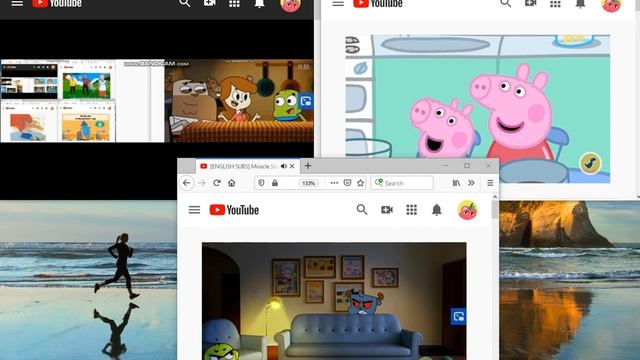Click Firefox forward arrow button
Viewport: 640px width, 360px height.
202,183
